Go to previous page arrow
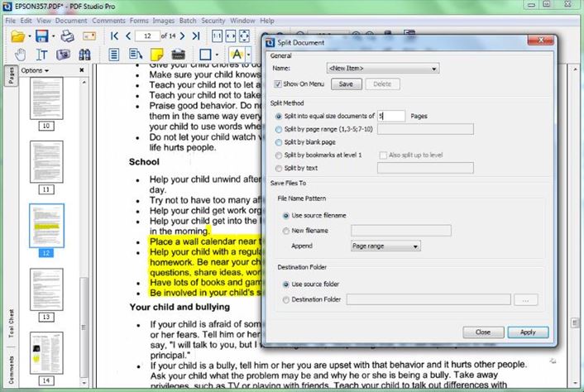The image size is (584, 392). pyautogui.click(x=128, y=36)
